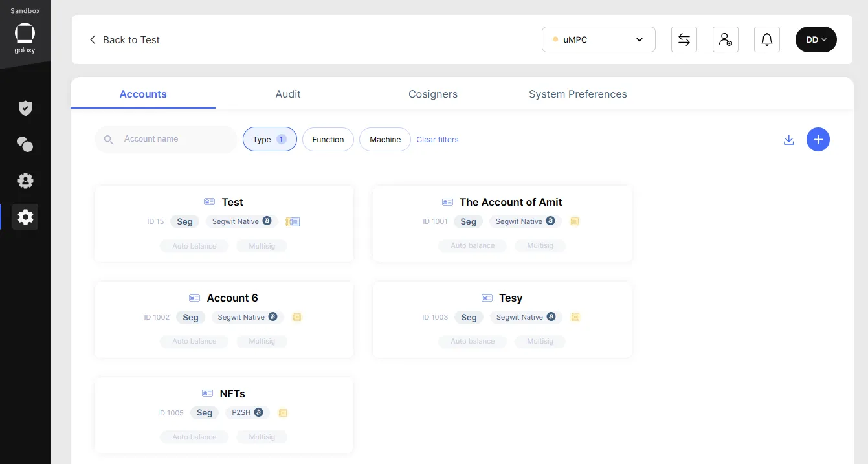
Task: Click Auto balance tag on Tesy card
Action: pyautogui.click(x=473, y=342)
